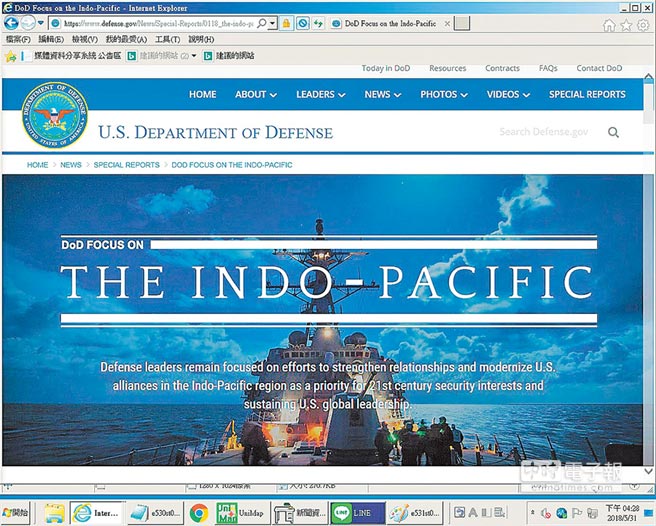Open Favorites with the star icon
This screenshot has height=526, width=656.
[626, 26]
